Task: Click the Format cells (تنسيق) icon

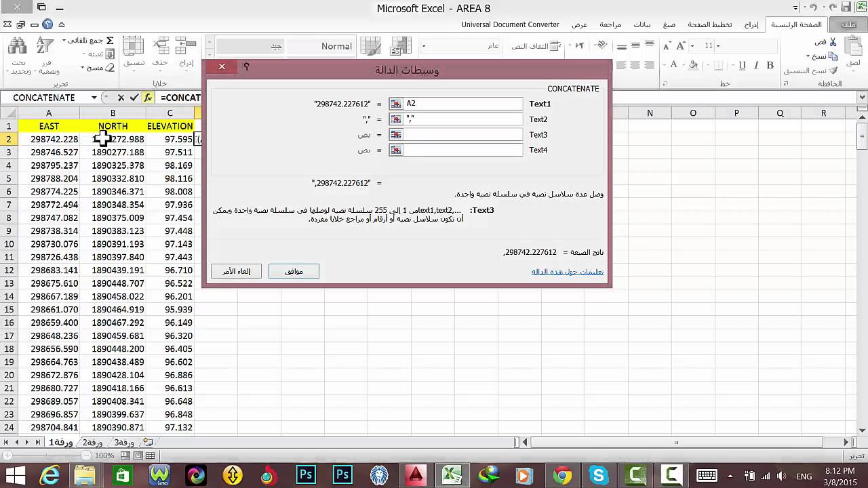Action: pos(133,47)
